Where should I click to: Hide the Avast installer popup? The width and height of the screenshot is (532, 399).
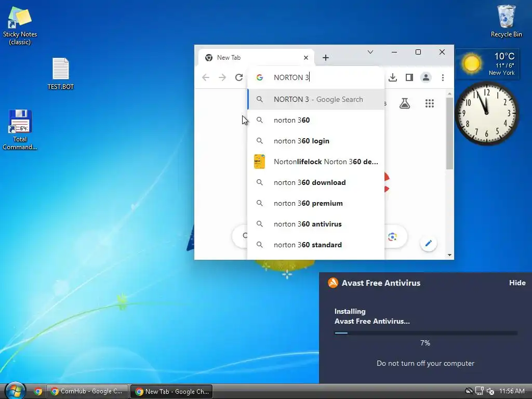517,283
